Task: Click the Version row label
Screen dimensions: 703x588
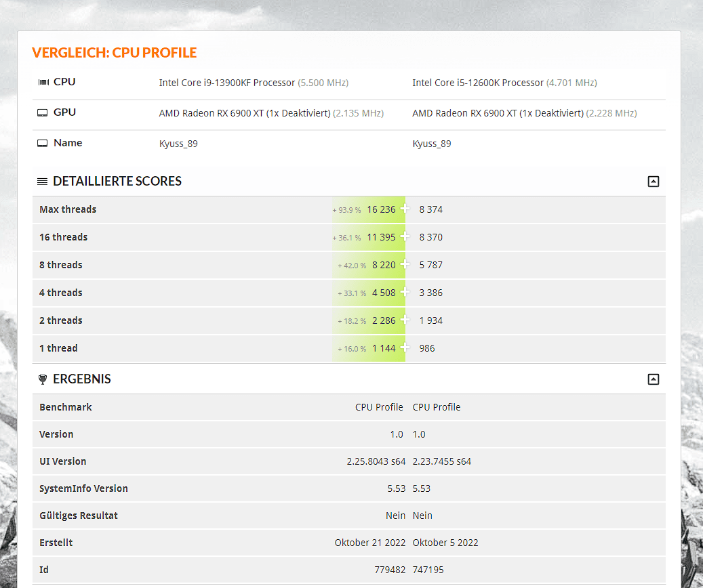Action: (56, 434)
